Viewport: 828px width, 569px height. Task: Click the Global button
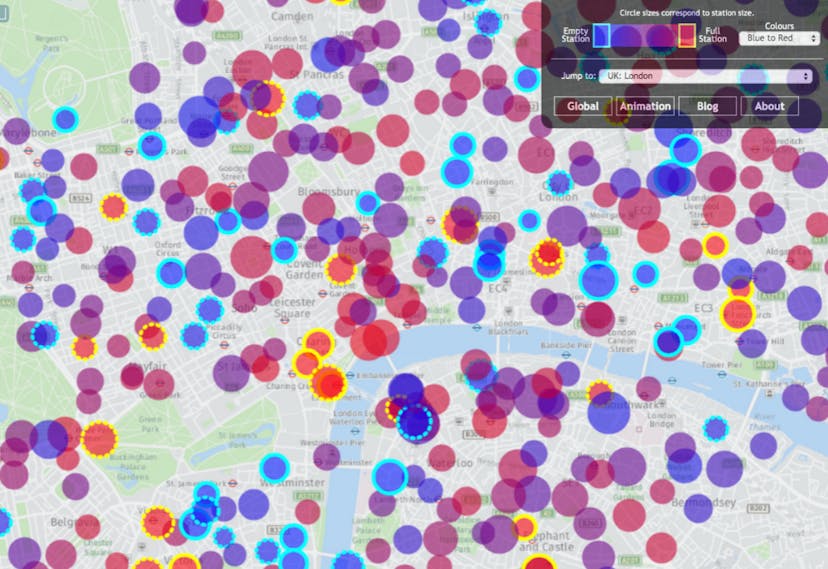(x=582, y=106)
